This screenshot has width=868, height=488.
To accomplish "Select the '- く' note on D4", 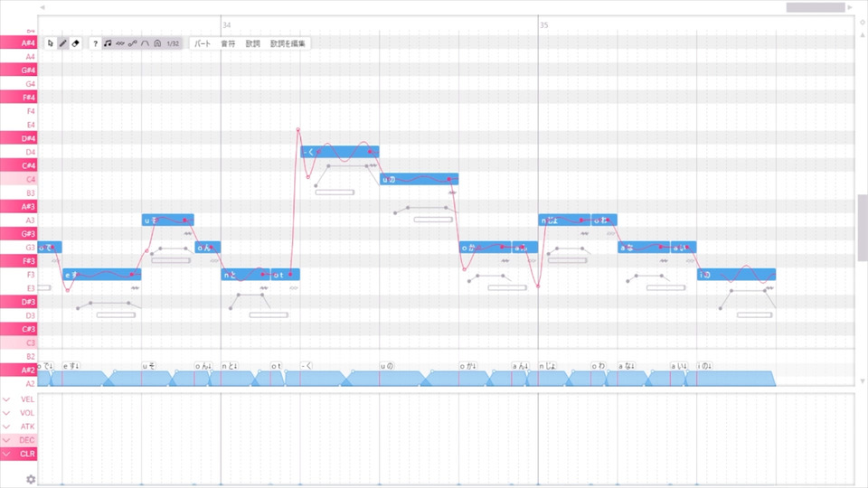I will pos(340,152).
